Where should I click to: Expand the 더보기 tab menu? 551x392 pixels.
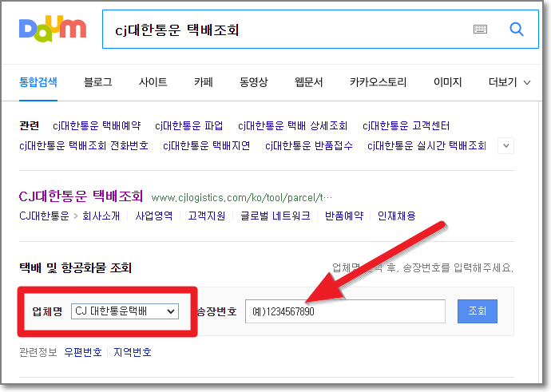(509, 82)
